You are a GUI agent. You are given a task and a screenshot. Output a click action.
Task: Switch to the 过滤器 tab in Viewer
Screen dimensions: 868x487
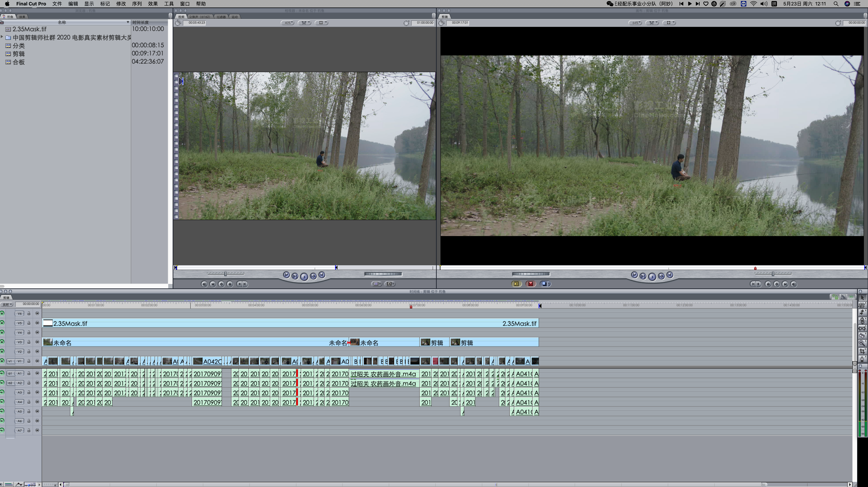point(221,16)
